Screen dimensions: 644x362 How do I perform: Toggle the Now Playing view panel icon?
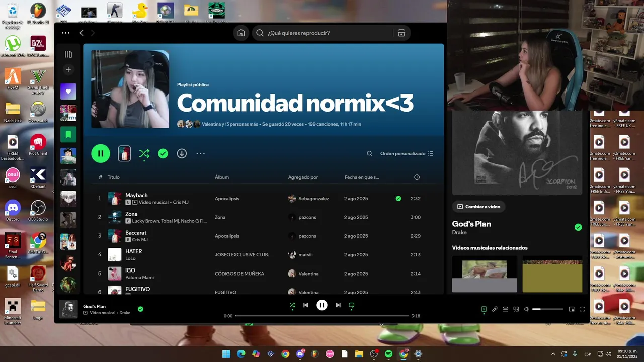(484, 309)
